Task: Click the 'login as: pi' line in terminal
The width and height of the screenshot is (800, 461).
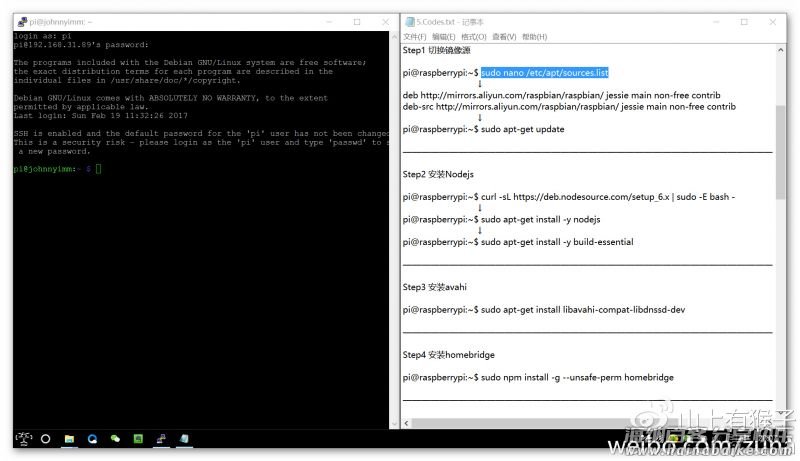Action: coord(42,36)
